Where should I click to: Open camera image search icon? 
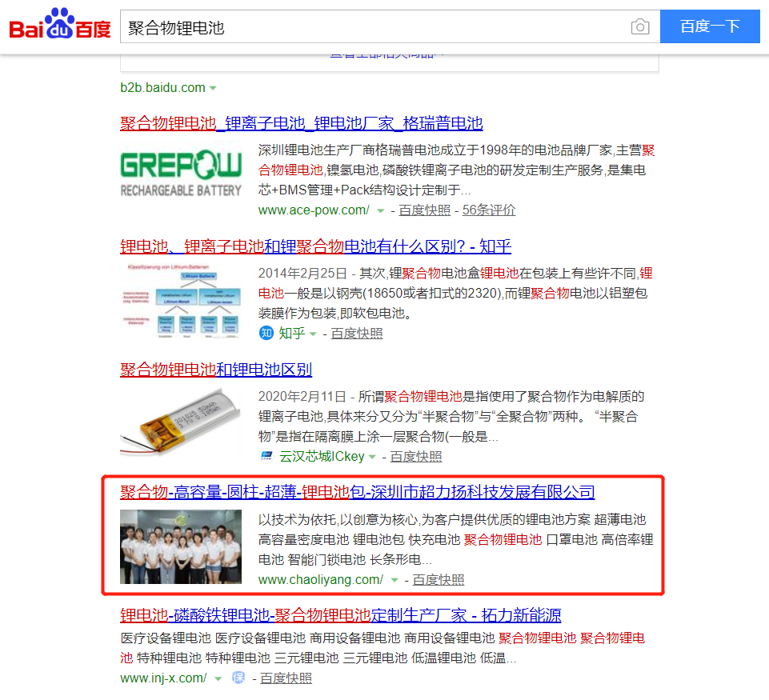640,26
